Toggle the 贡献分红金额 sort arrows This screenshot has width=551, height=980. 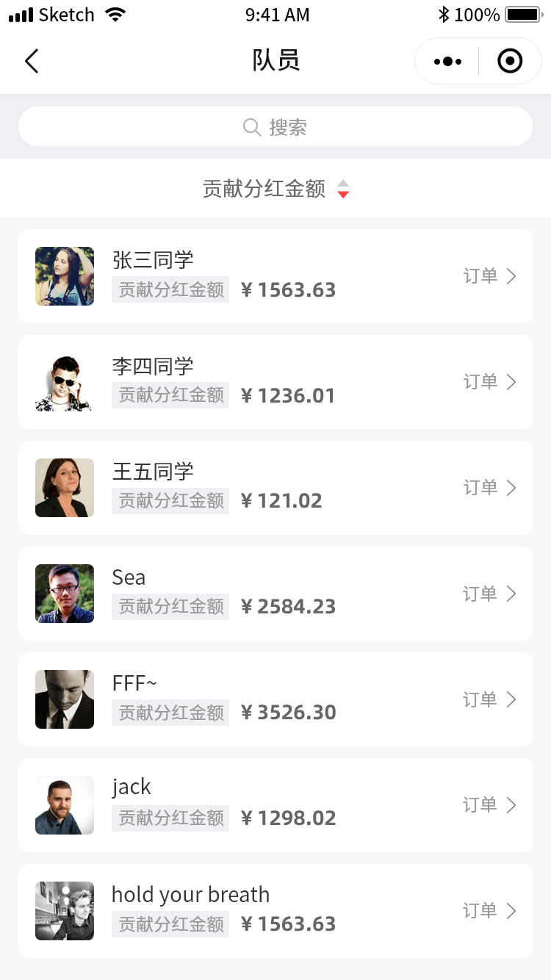click(343, 189)
